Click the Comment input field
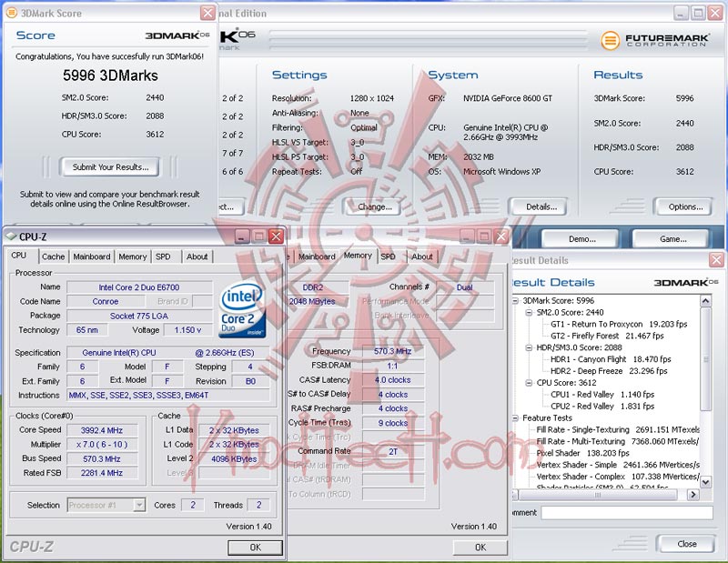This screenshot has height=563, width=728. [x=627, y=513]
